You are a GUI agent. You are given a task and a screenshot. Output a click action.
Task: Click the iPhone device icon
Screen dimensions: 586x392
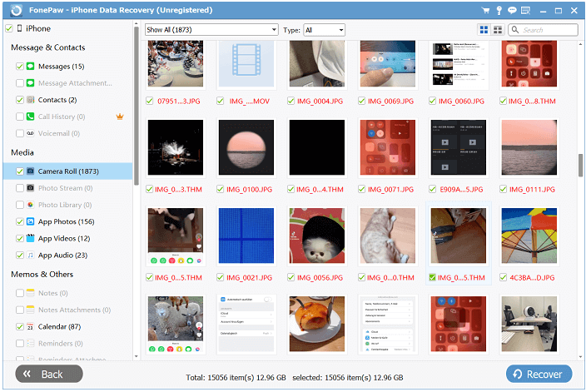click(x=19, y=28)
